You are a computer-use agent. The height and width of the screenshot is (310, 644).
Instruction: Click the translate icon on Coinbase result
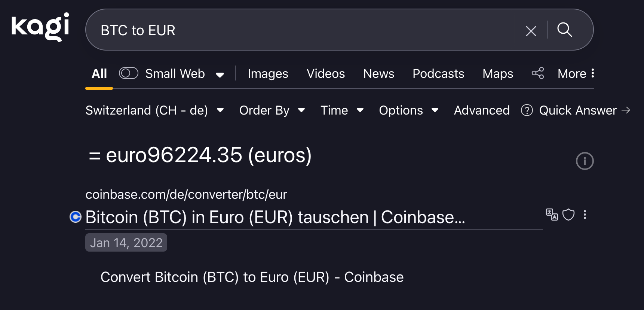(552, 215)
